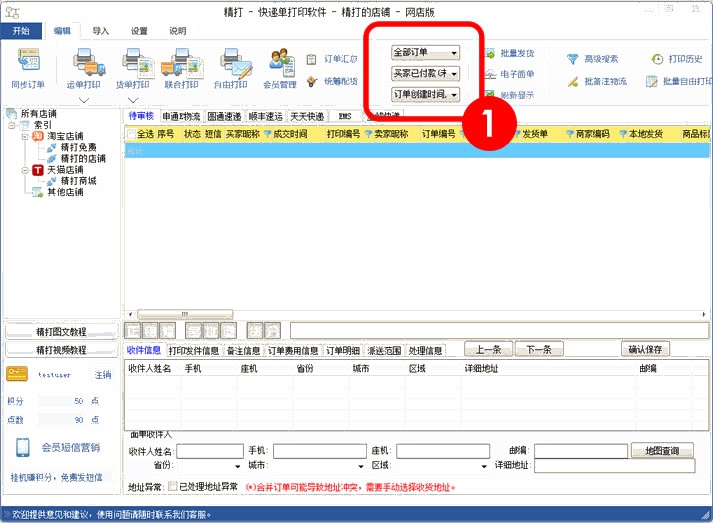Click the 收件人姓名 recipient name input field

[x=209, y=451]
